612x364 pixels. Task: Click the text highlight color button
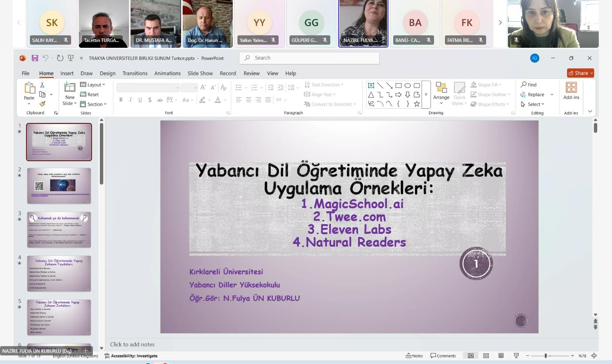pyautogui.click(x=202, y=100)
